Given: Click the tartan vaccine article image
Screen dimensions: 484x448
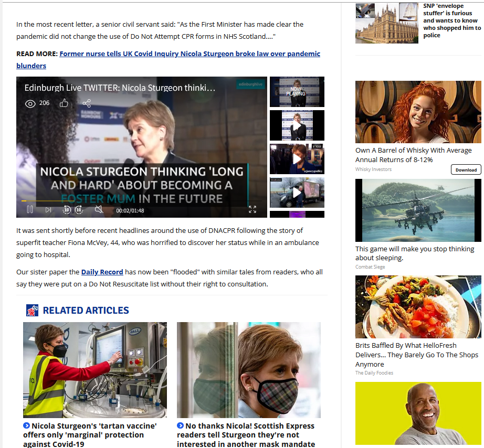Looking at the screenshot, I should point(95,370).
